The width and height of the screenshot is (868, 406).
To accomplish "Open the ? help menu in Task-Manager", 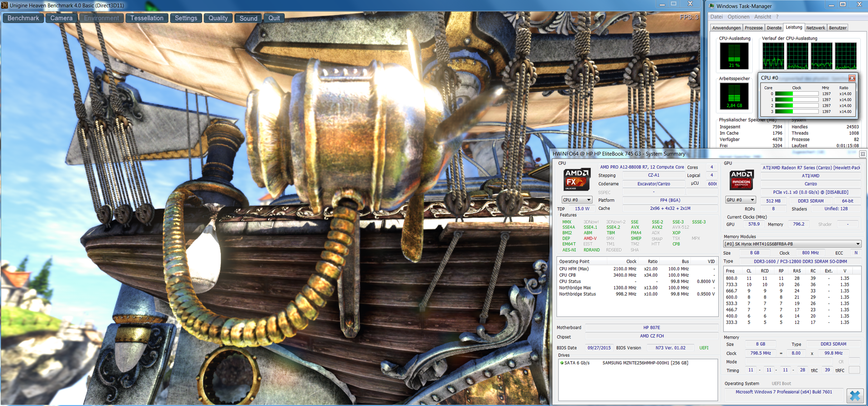I will (777, 17).
